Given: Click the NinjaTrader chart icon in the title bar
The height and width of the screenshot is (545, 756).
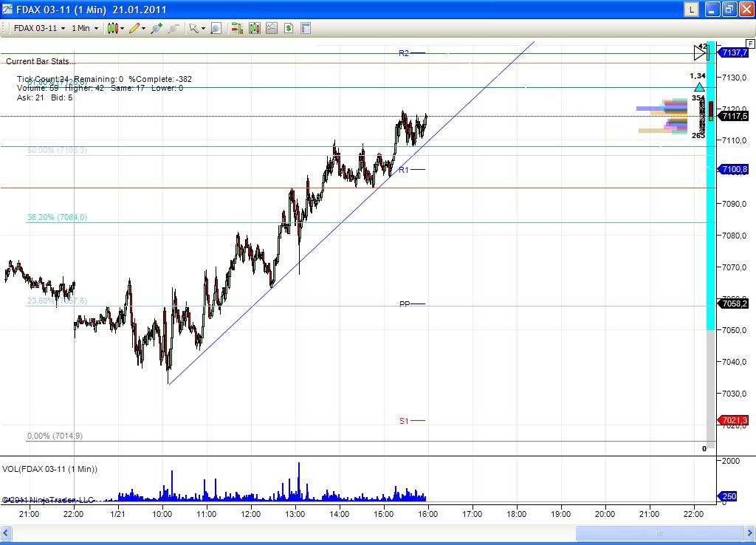Looking at the screenshot, I should [7, 10].
